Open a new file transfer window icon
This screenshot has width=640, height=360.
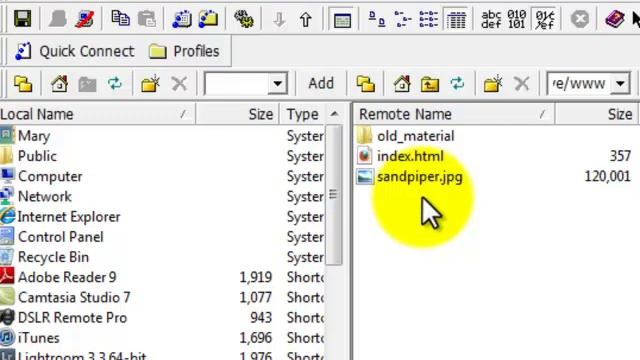click(209, 18)
